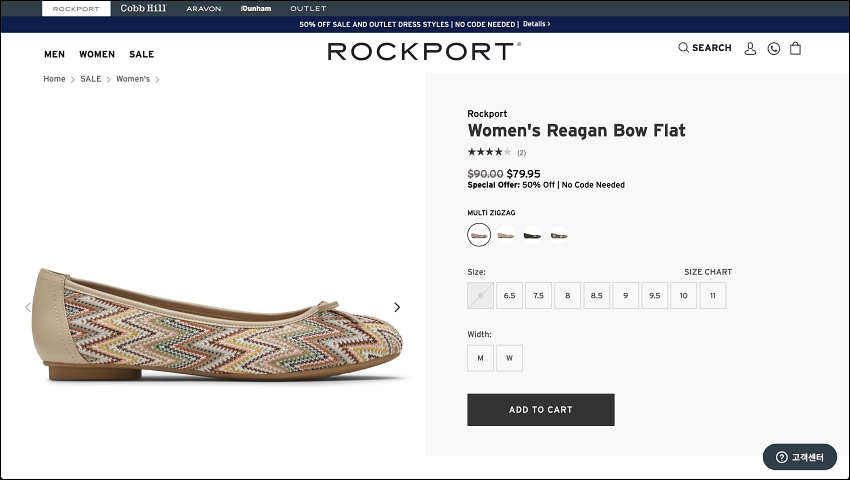
Task: Select the unavailable size 6
Action: coord(480,296)
